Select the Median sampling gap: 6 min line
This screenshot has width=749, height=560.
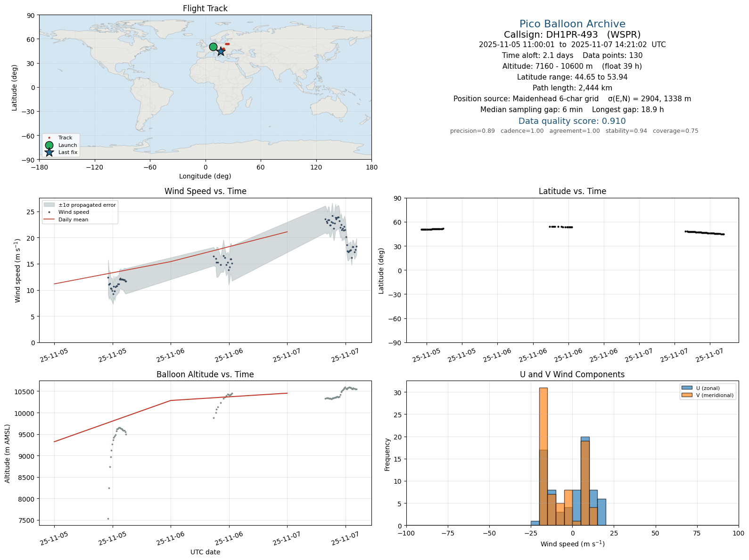pyautogui.click(x=572, y=110)
